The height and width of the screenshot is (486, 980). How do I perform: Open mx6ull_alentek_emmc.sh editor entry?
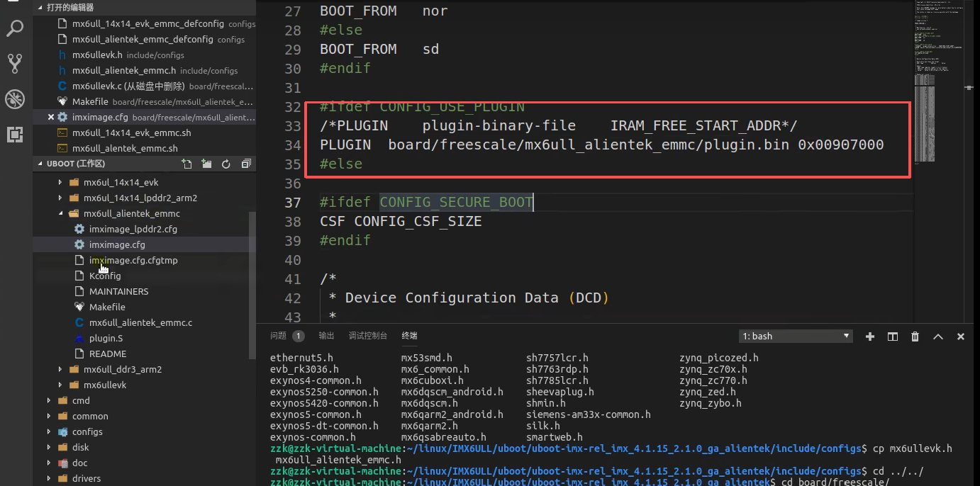tap(125, 148)
